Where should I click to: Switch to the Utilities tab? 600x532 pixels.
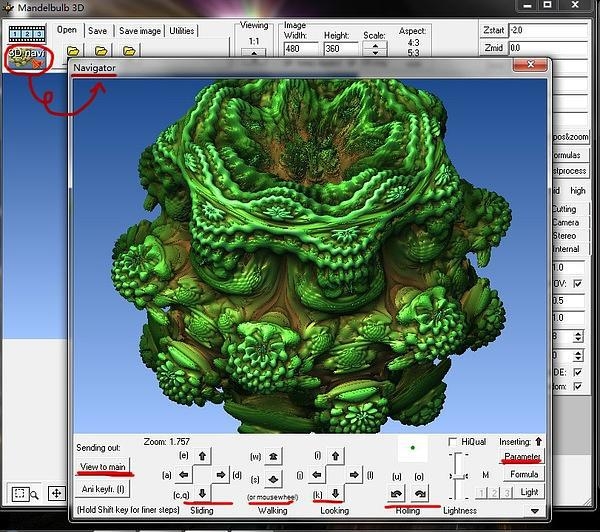(182, 30)
